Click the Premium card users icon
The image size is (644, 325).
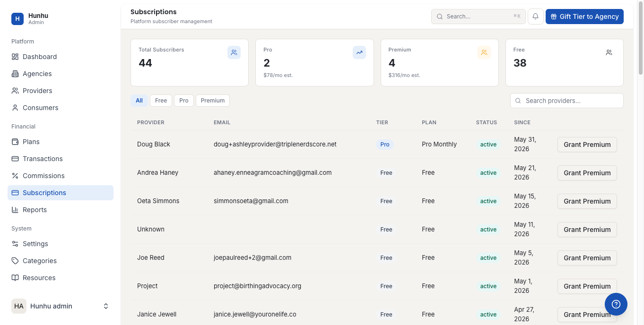click(484, 52)
